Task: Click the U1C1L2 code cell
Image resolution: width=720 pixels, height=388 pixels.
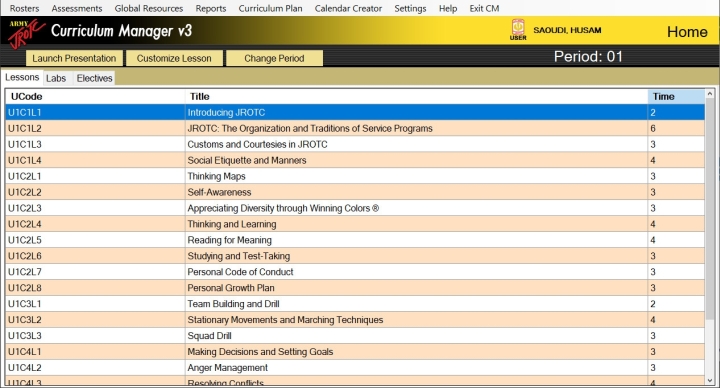Action: (95, 129)
